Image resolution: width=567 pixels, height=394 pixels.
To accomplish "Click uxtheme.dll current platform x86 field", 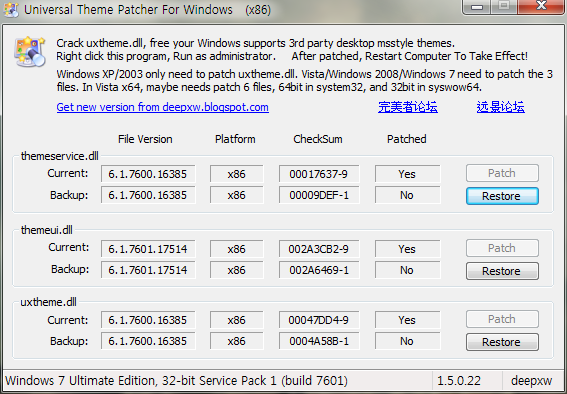I will click(x=236, y=320).
